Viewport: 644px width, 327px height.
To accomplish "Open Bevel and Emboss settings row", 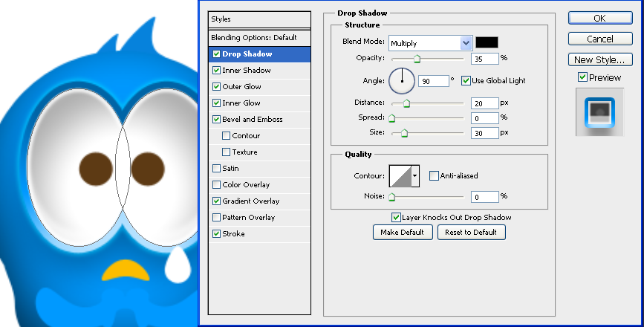I will 259,120.
